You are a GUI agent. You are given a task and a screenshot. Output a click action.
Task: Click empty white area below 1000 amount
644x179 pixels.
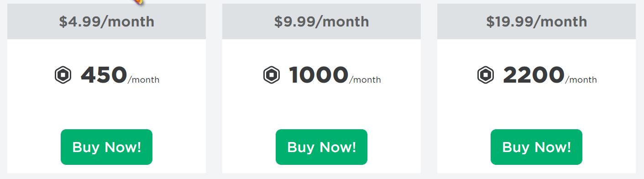[321, 107]
